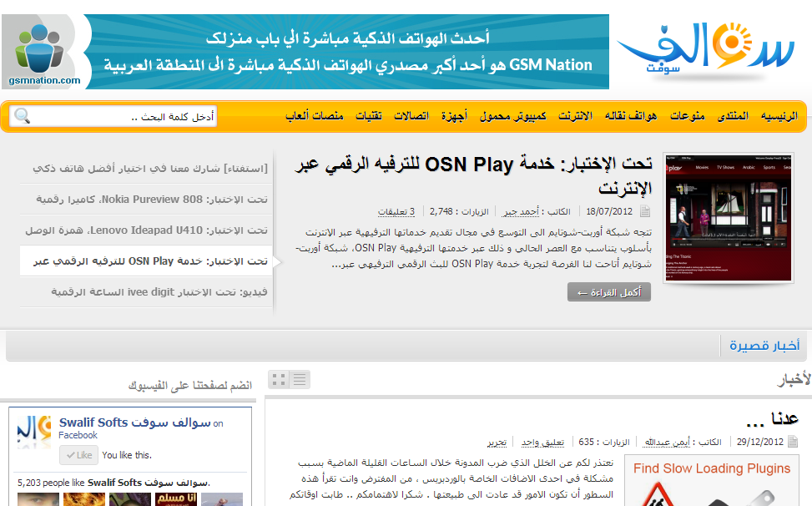
Task: Click the Facebook link in the like box
Action: [x=78, y=436]
